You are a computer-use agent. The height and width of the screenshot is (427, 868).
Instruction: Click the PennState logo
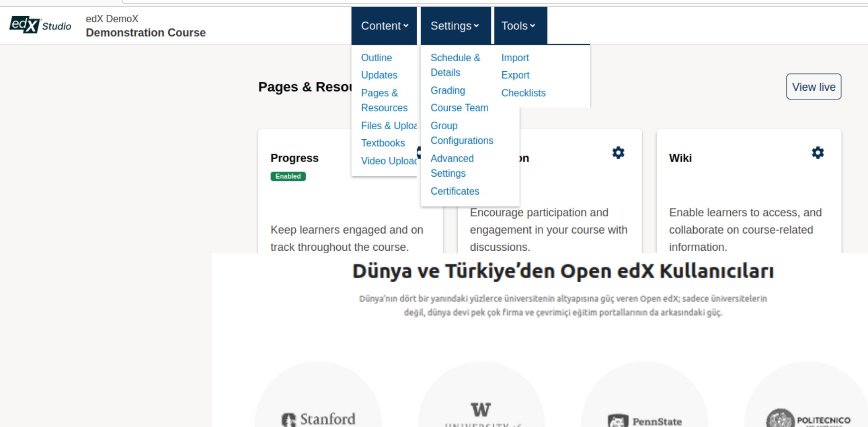pos(645,421)
